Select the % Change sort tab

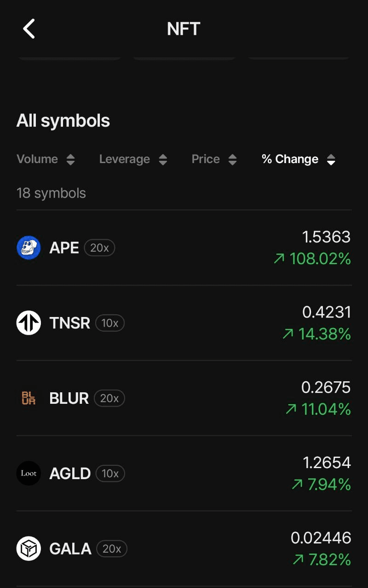point(290,159)
